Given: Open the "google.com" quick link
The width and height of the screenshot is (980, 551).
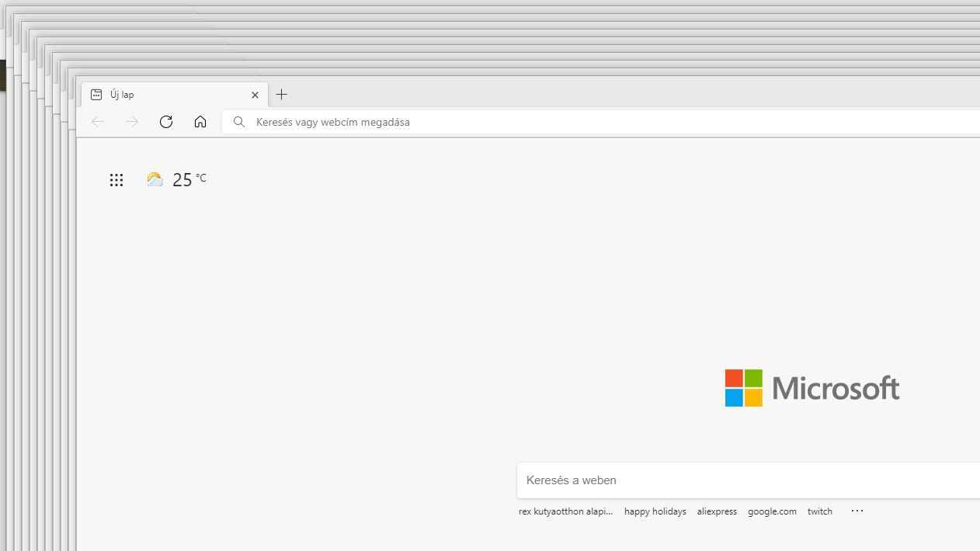Looking at the screenshot, I should pos(772,511).
